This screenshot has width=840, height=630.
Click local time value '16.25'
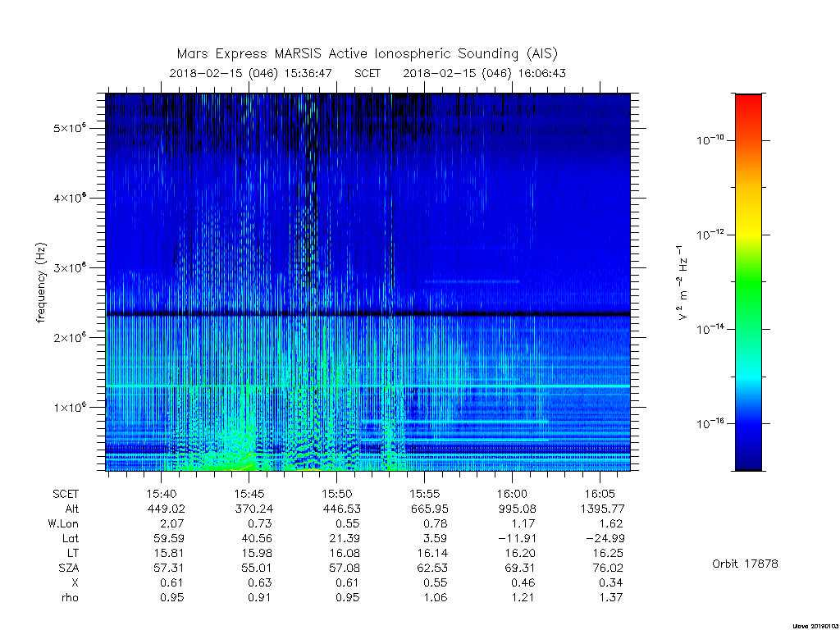pos(608,553)
